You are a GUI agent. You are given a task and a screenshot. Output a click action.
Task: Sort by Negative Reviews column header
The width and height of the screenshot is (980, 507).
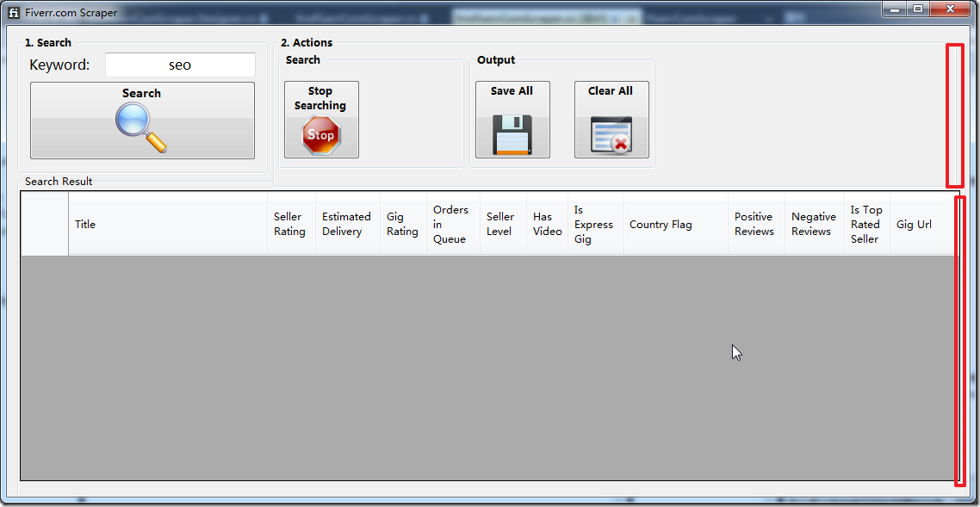pyautogui.click(x=815, y=224)
